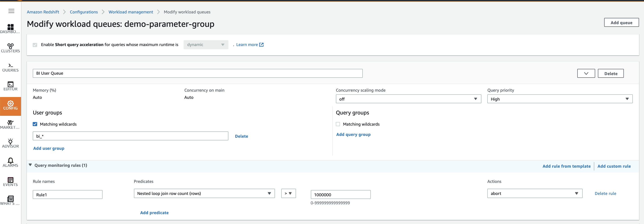This screenshot has width=644, height=224.
Task: Open the greater-than operator dropdown
Action: [x=288, y=193]
